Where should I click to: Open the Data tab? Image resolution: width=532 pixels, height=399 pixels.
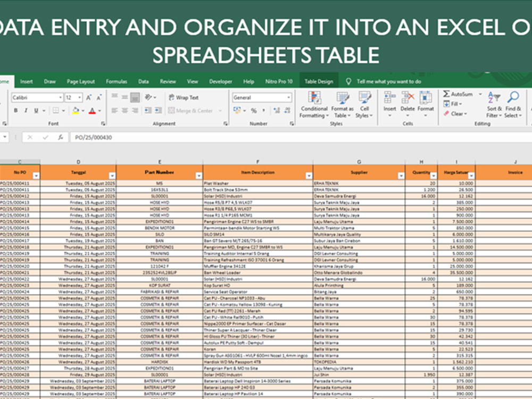pos(143,81)
